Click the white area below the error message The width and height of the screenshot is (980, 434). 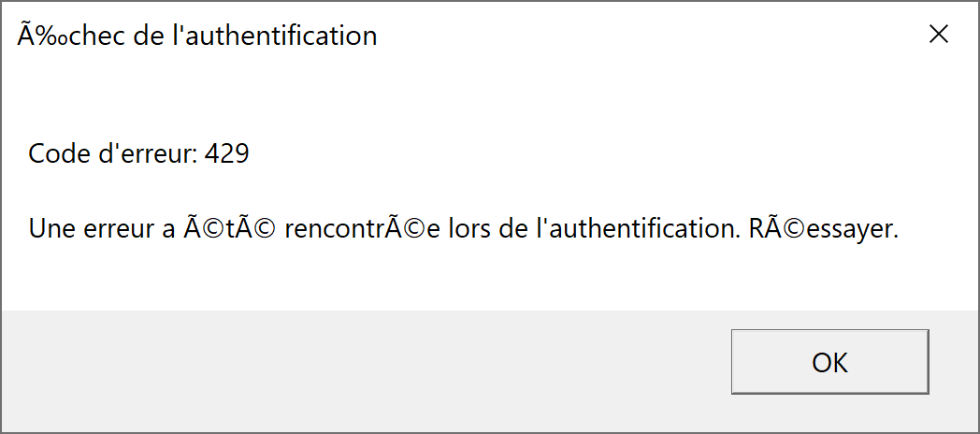point(468,279)
